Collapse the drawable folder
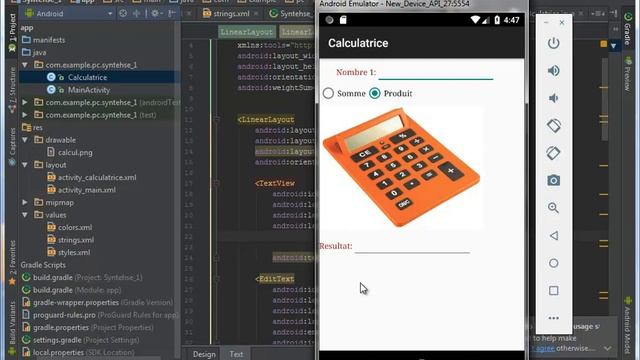Viewport: 640px width, 360px height. click(25, 140)
